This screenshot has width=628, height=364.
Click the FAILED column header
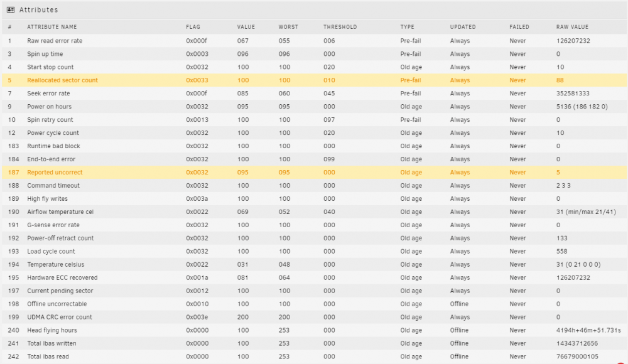(x=519, y=27)
